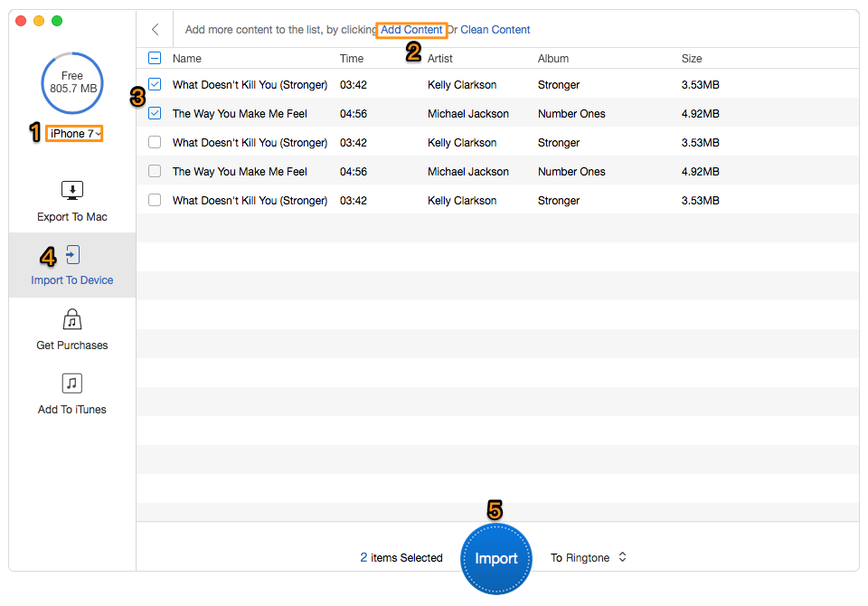Click 4.92MB size in second row
Screen dimensions: 868x606
(x=700, y=114)
